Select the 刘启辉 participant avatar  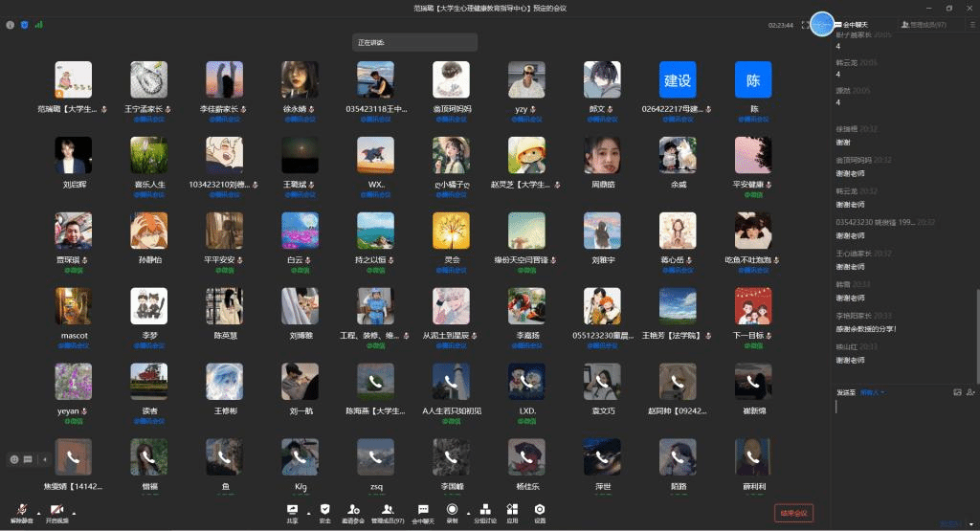73,155
